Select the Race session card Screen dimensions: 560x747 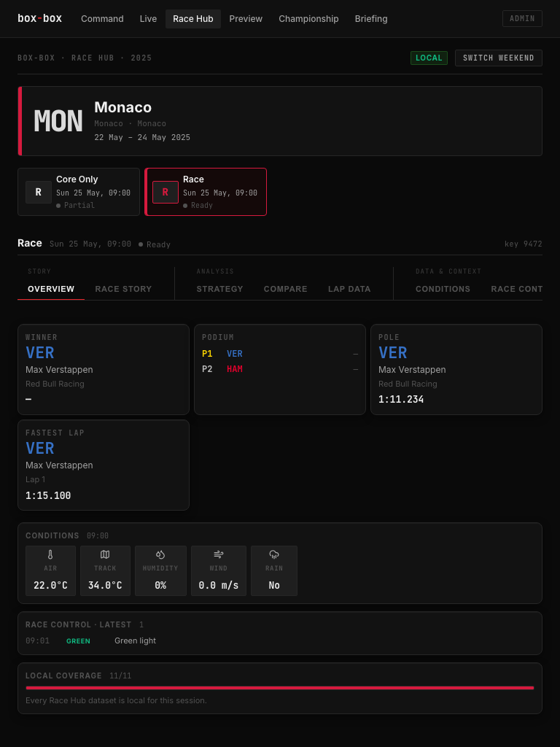(x=206, y=192)
